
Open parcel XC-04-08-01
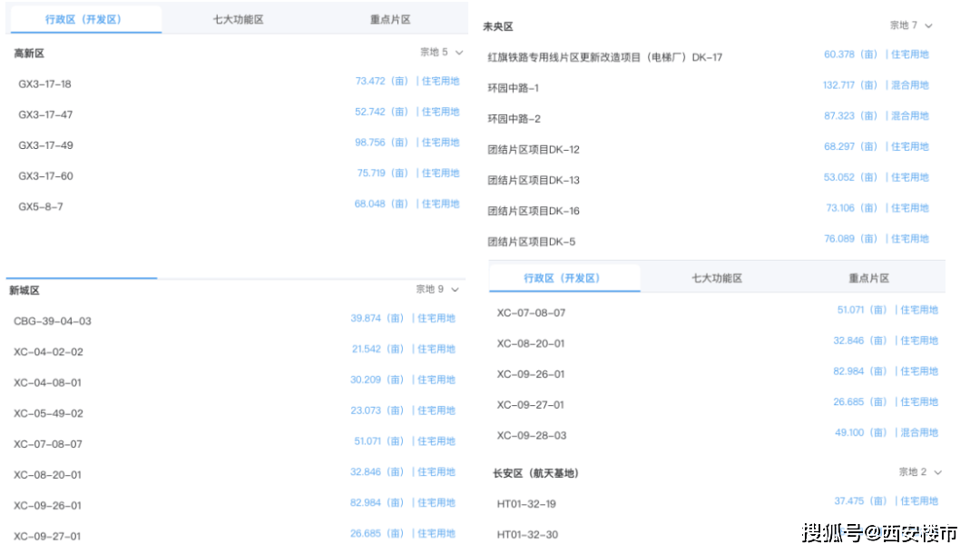(x=47, y=382)
